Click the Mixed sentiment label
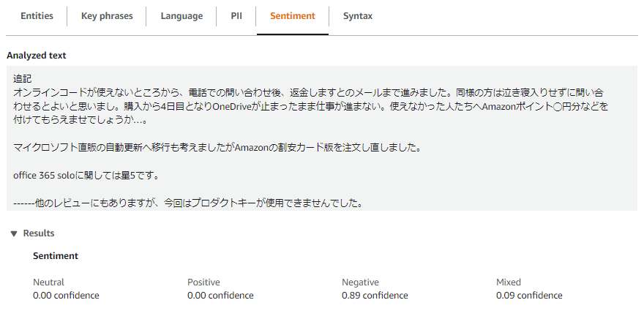This screenshot has width=644, height=311. [509, 282]
